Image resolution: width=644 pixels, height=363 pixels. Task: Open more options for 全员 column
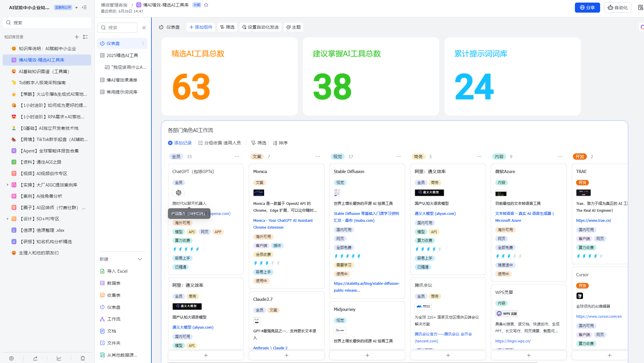click(x=237, y=156)
